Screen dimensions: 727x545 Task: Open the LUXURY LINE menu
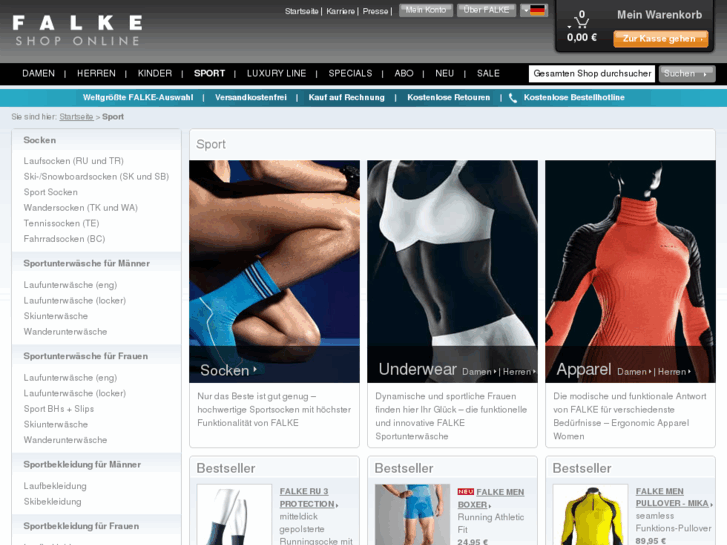pos(276,74)
